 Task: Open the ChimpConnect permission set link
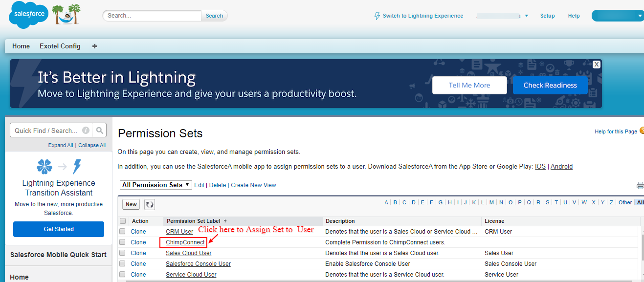coord(185,242)
